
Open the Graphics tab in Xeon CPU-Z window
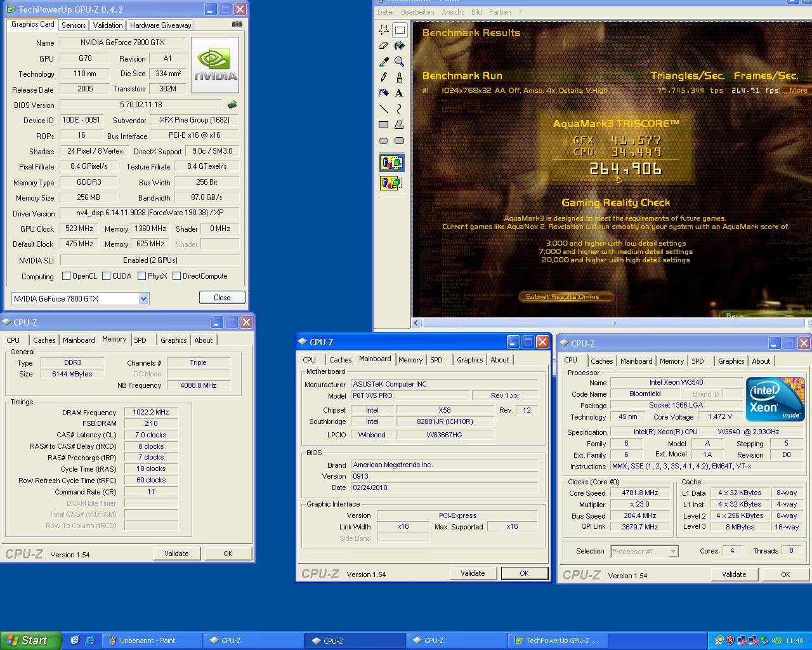(731, 361)
